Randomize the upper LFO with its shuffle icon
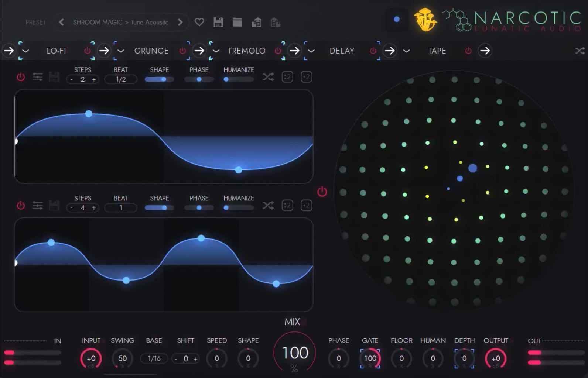This screenshot has height=378, width=588. tap(268, 77)
